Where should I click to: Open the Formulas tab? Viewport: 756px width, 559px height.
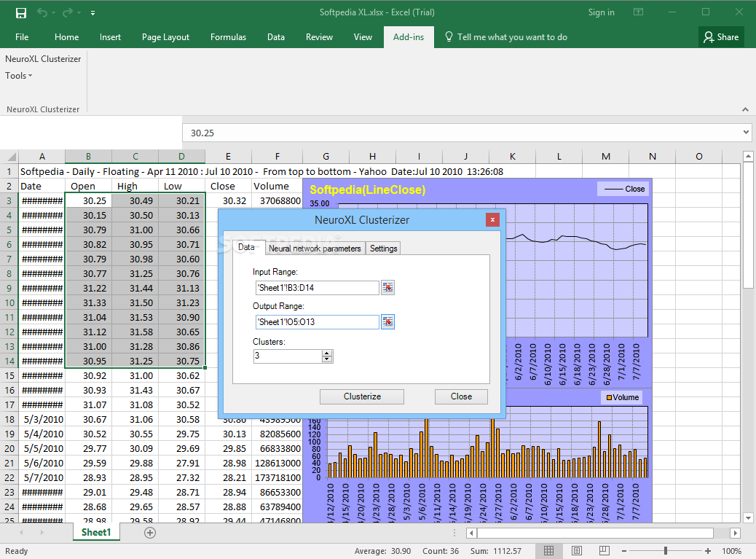pyautogui.click(x=228, y=37)
